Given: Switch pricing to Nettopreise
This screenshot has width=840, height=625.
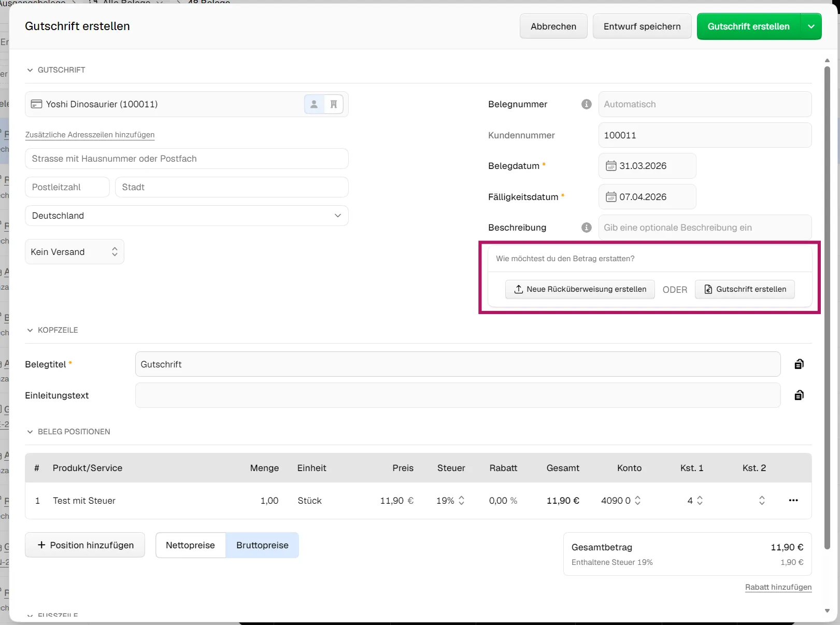Looking at the screenshot, I should pos(190,545).
